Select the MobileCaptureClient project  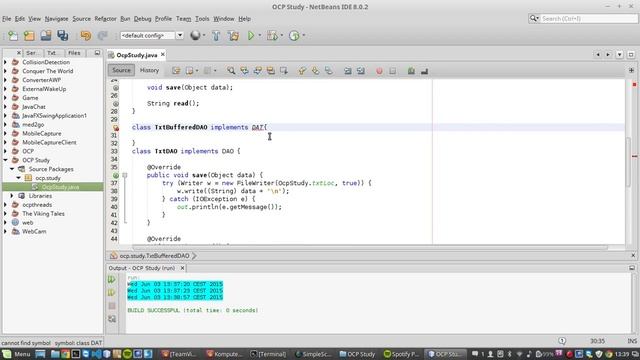pos(49,142)
